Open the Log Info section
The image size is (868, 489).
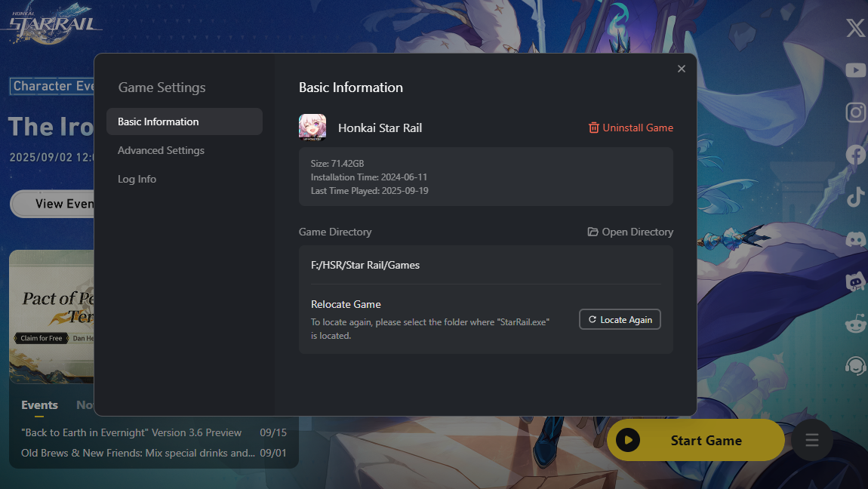coord(137,180)
